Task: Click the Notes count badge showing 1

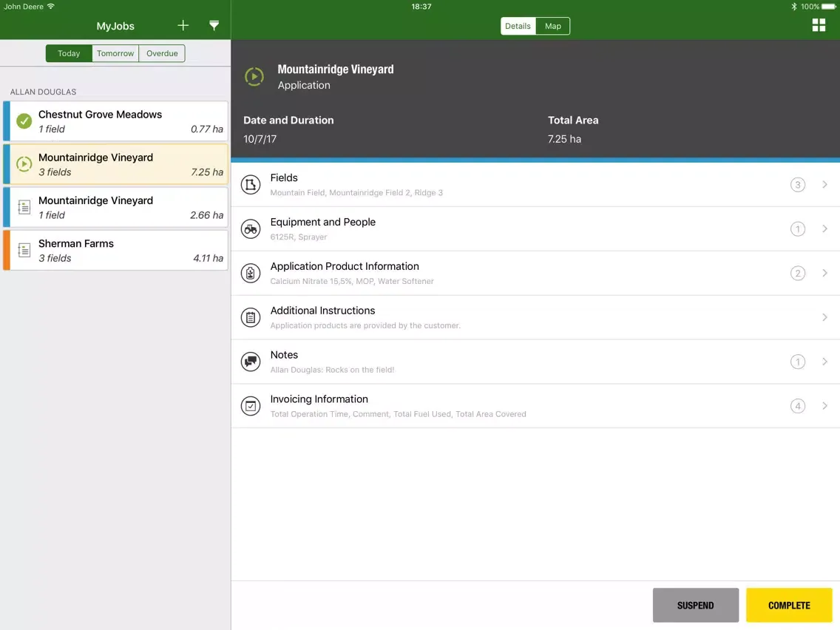Action: click(798, 362)
